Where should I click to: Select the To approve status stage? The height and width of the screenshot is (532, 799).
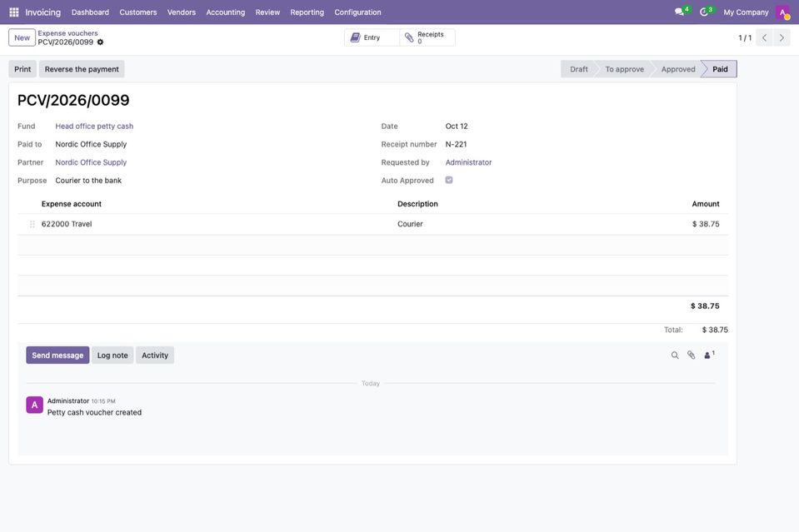624,69
